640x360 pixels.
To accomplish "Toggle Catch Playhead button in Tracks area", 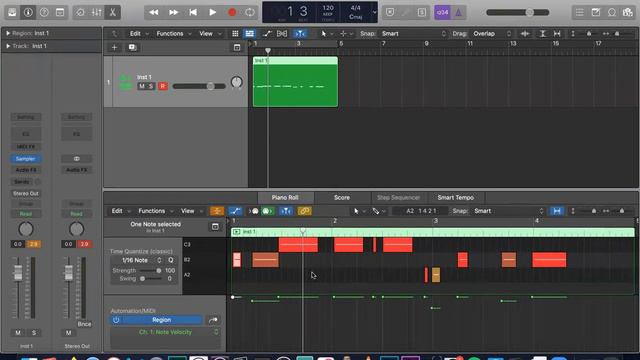I will point(300,33).
